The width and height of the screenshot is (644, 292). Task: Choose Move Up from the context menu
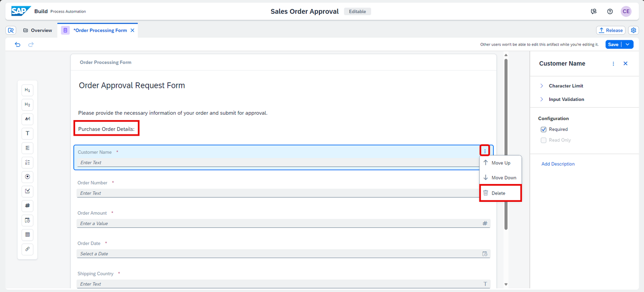[x=500, y=163]
